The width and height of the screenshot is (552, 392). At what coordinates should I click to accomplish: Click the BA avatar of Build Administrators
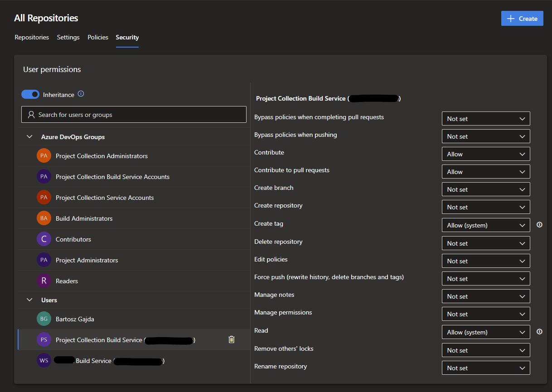pos(44,218)
